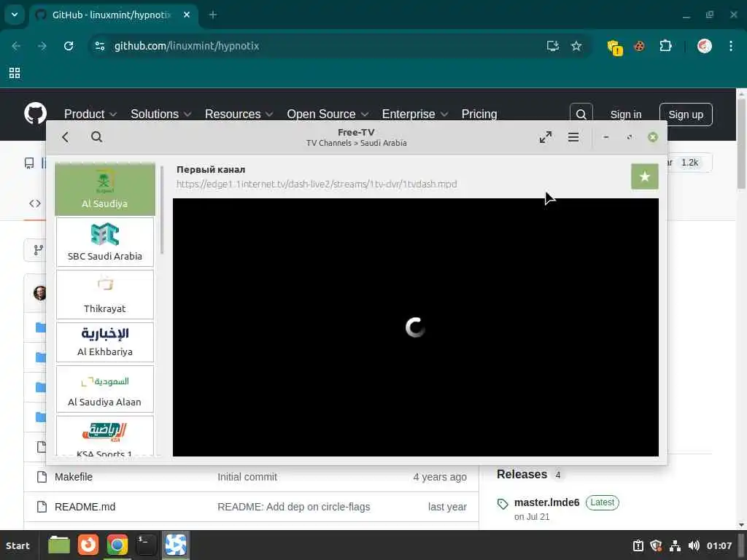Open the network icon in system tray

(x=675, y=545)
